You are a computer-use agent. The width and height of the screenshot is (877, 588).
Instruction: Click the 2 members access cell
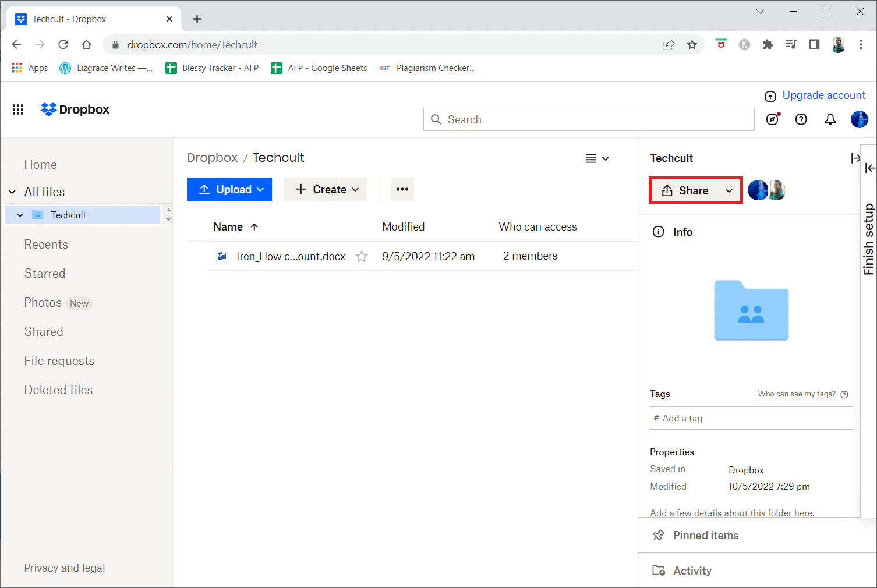pos(530,256)
